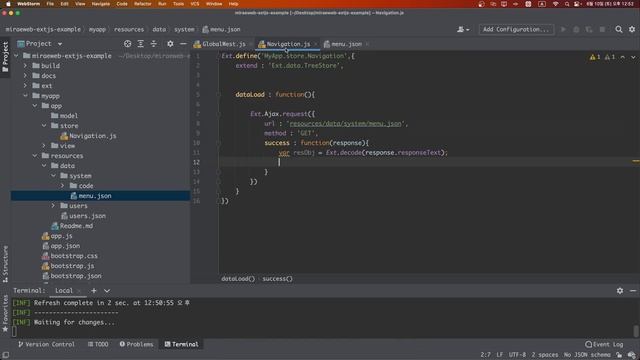Click the Debug bug icon
Image resolution: width=640 pixels, height=360 pixels.
click(x=576, y=29)
